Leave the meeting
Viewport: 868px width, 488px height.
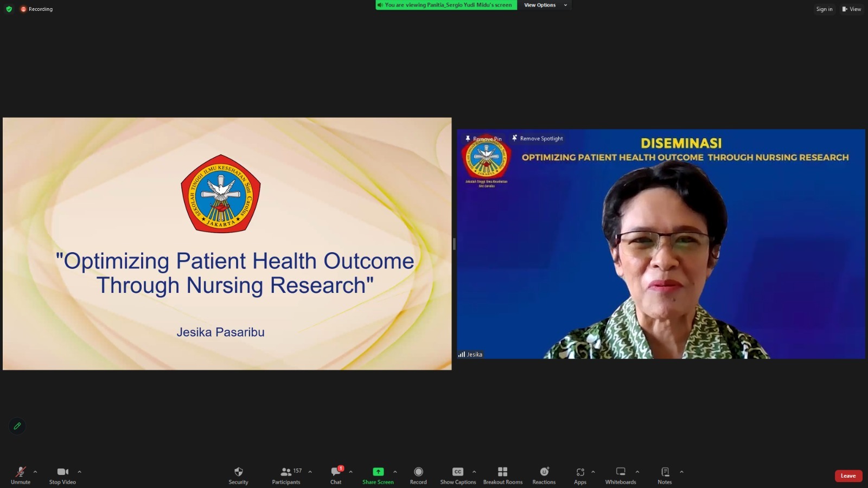(x=848, y=476)
